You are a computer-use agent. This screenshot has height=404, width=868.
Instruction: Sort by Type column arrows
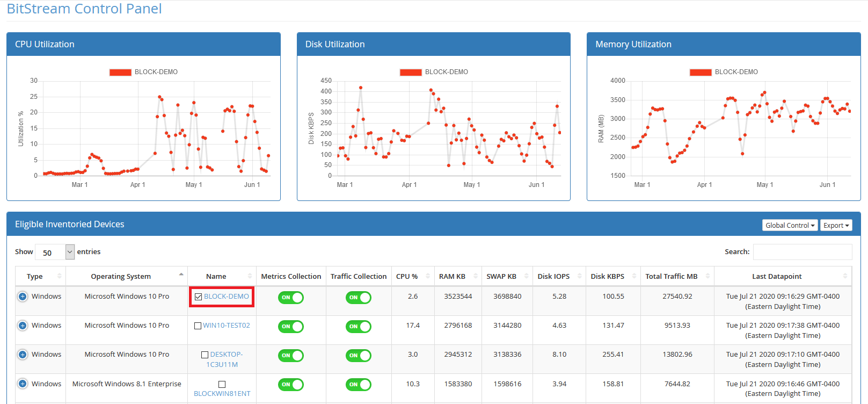coord(59,276)
